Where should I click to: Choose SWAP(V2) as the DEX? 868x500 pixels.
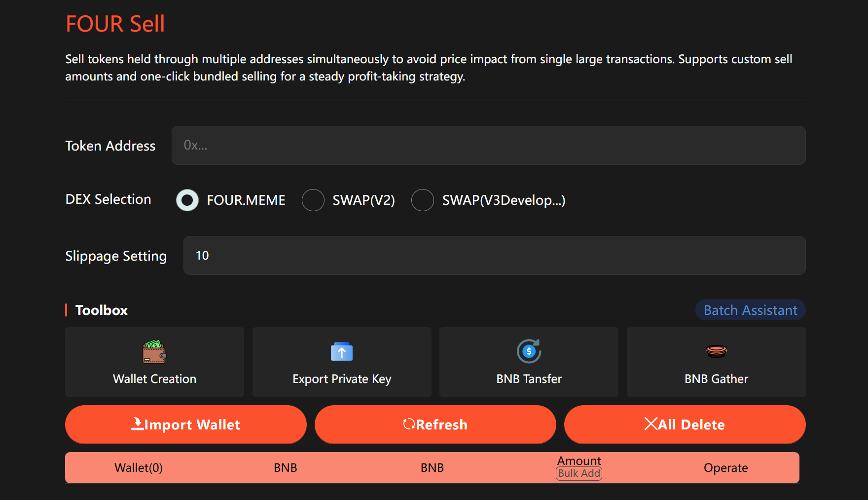313,200
